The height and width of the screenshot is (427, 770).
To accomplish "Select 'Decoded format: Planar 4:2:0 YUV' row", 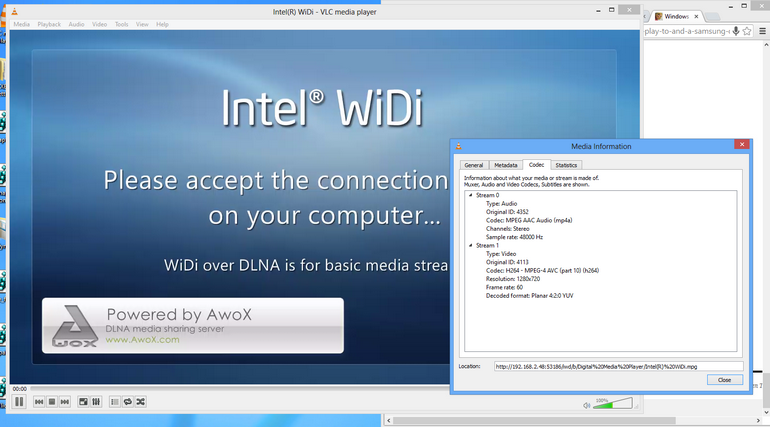I will tap(529, 296).
